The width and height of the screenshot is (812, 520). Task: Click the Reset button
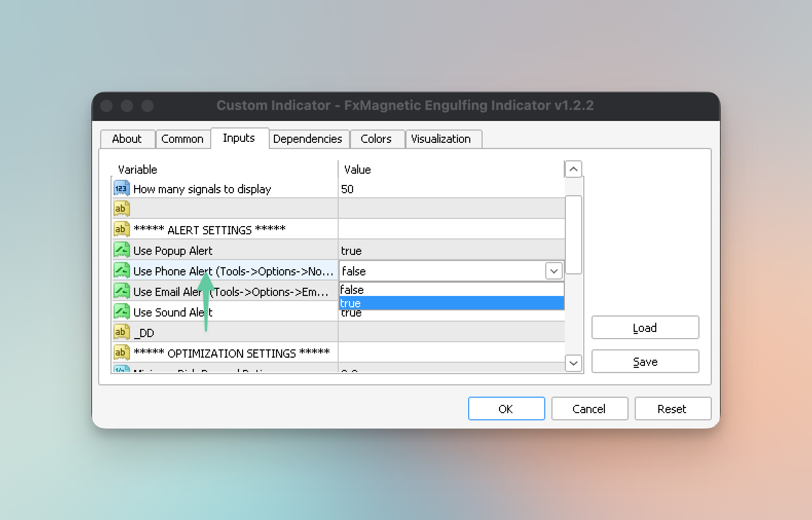pyautogui.click(x=672, y=409)
